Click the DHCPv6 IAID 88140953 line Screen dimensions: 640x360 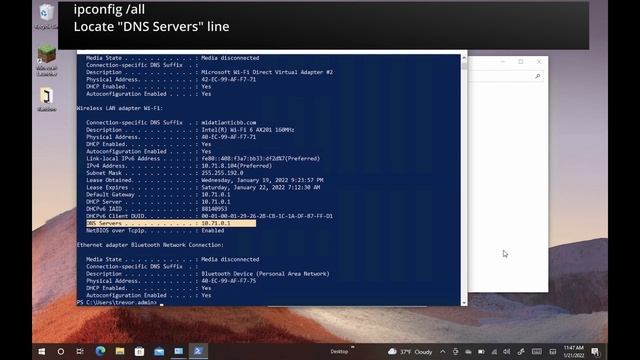156,209
